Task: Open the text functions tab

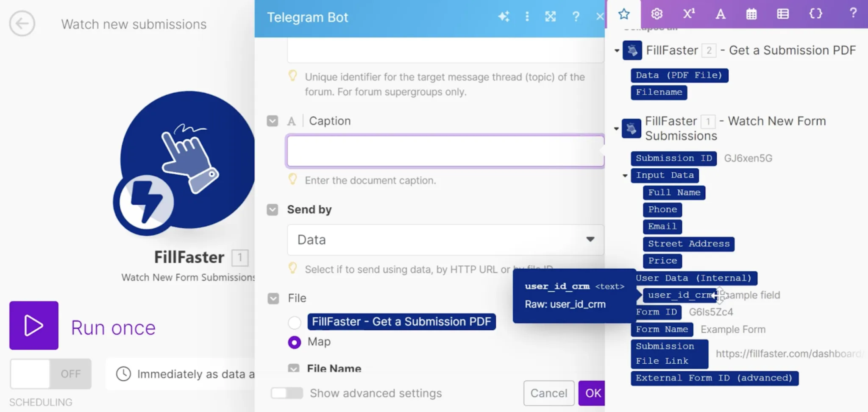Action: click(x=720, y=14)
